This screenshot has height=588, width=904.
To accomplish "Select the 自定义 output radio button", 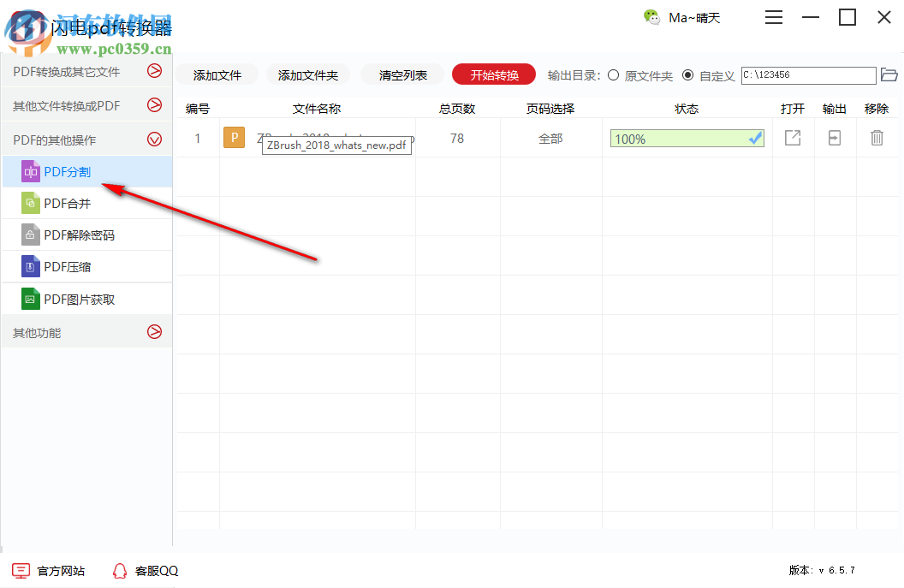I will (688, 75).
